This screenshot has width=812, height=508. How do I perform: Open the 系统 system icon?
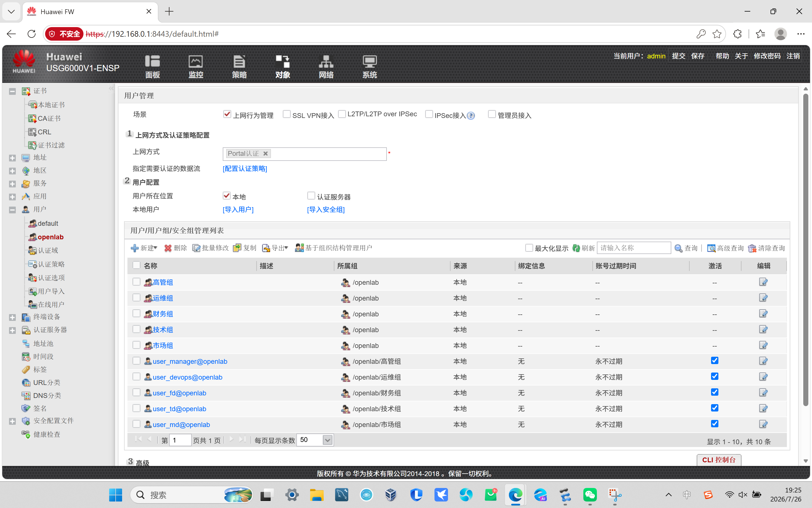point(369,67)
